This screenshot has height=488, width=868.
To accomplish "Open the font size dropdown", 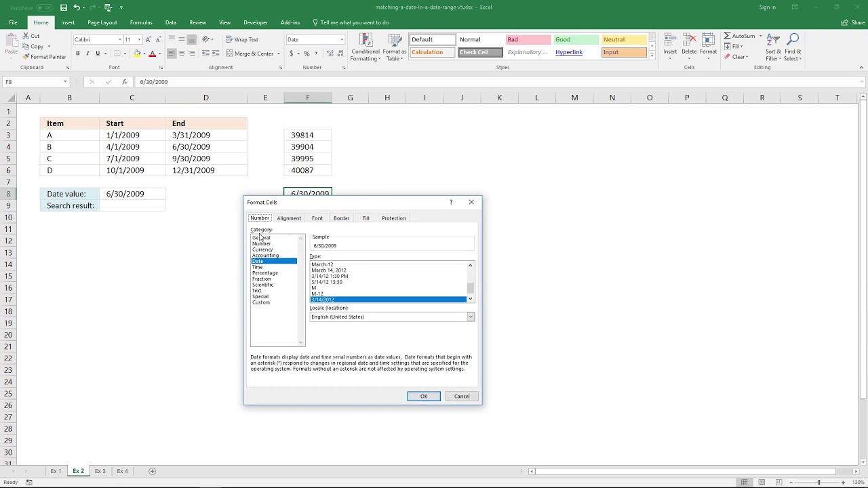I will [139, 39].
